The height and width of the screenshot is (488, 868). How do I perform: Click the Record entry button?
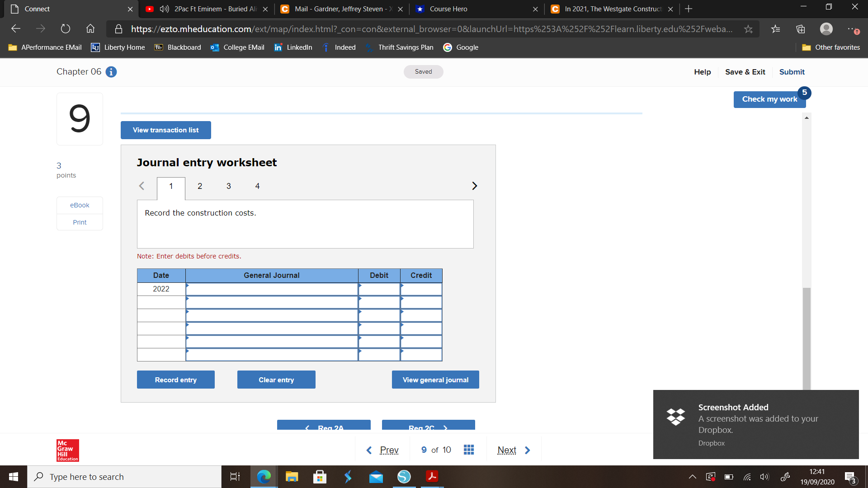coord(175,380)
